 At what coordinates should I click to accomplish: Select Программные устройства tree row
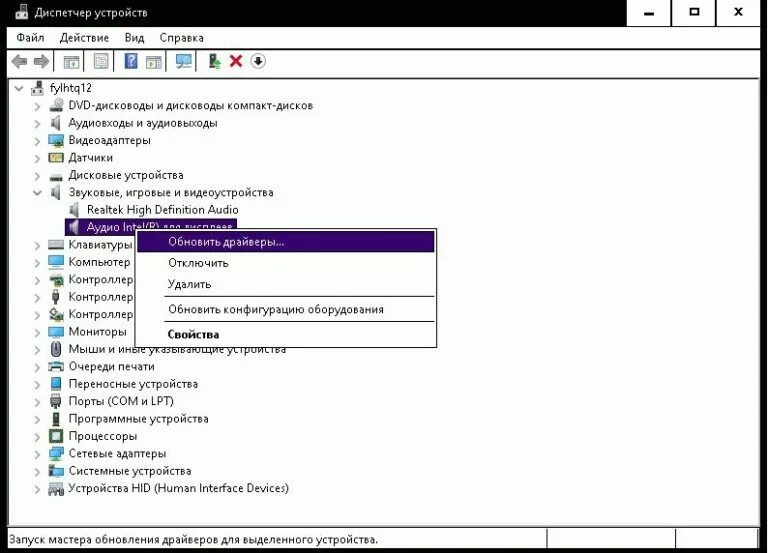(x=139, y=419)
